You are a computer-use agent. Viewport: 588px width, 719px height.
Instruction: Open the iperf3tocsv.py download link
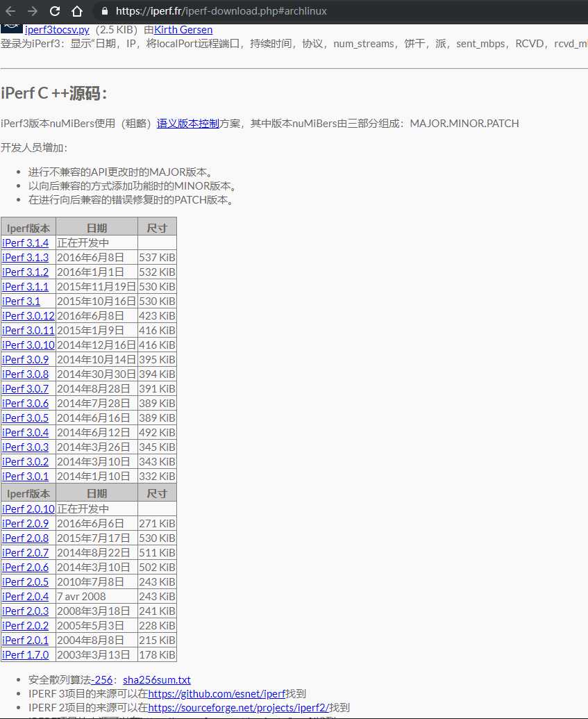point(58,30)
